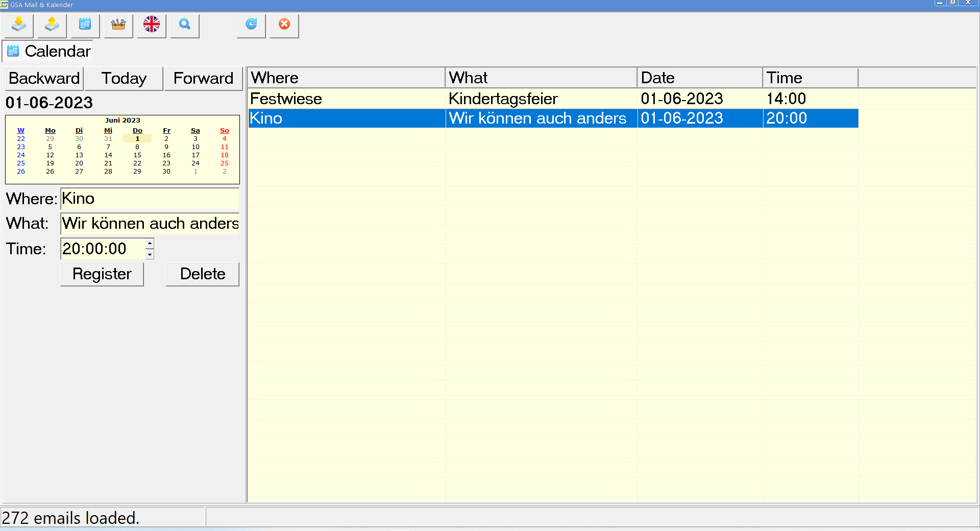Sort entries by the Date column header
This screenshot has height=531, width=980.
pos(699,78)
